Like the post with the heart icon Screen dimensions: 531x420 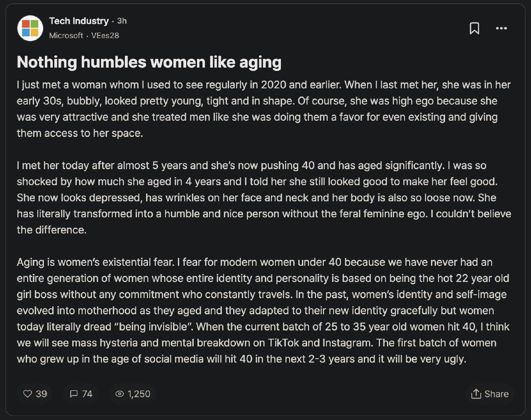click(27, 394)
